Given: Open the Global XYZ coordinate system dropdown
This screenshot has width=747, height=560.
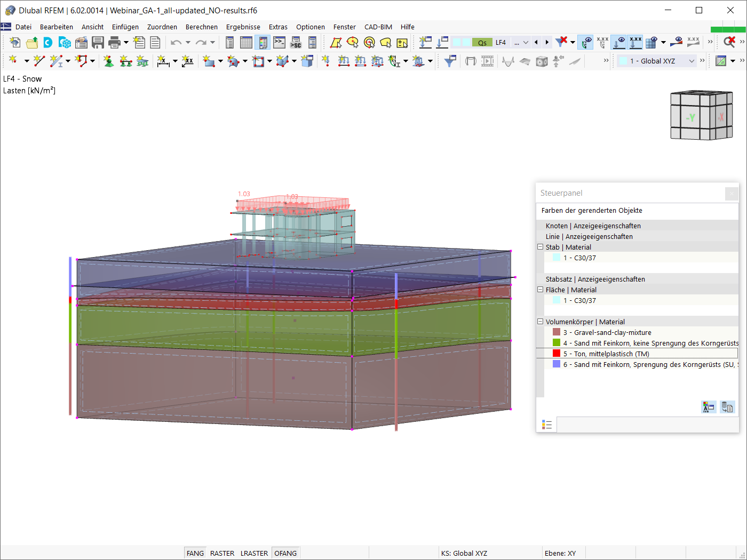Looking at the screenshot, I should [x=692, y=61].
